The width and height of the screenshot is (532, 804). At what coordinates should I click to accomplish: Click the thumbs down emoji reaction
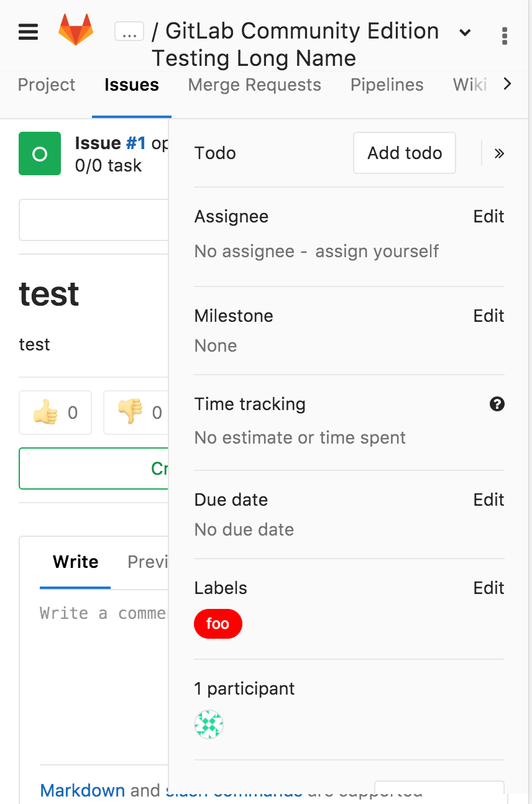pyautogui.click(x=137, y=413)
